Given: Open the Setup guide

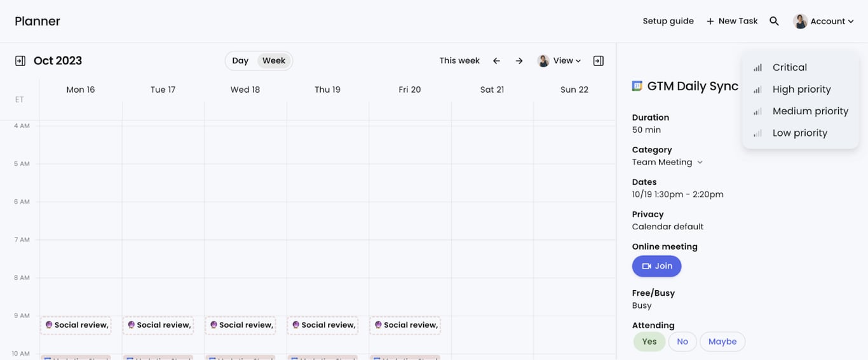Looking at the screenshot, I should [668, 21].
